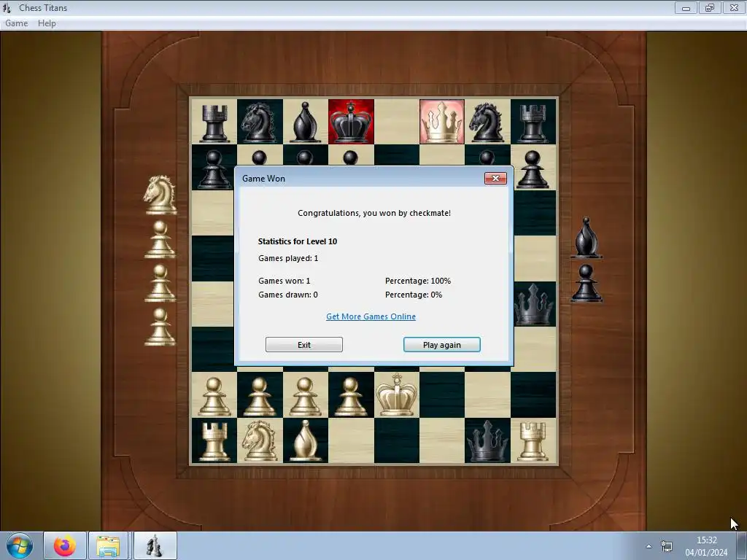Viewport: 747px width, 560px height.
Task: Click the captured black pawn beside the board
Action: tap(586, 284)
